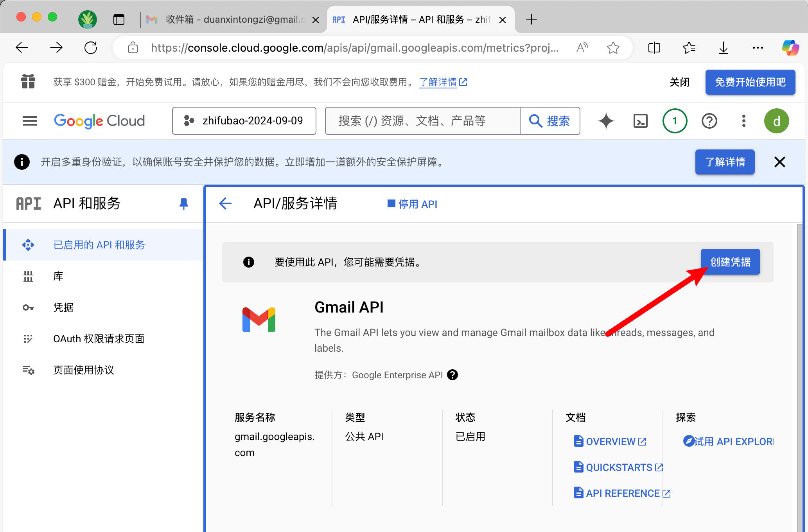Open the three-dot settings menu in Cloud header
This screenshot has height=532, width=808.
click(x=743, y=121)
